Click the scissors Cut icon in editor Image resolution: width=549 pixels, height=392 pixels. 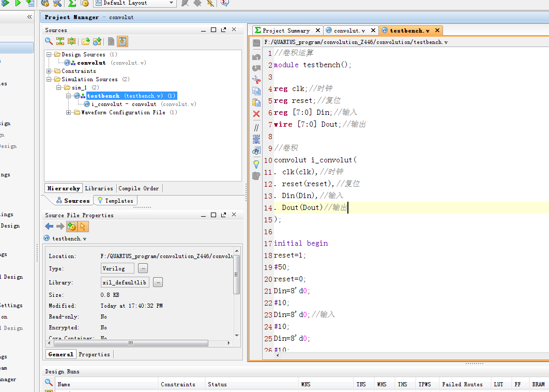[x=256, y=79]
